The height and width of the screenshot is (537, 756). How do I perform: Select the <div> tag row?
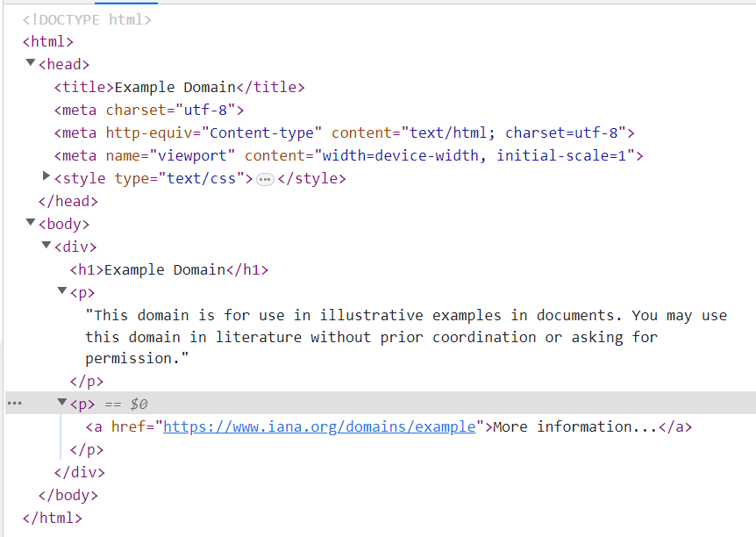point(75,247)
